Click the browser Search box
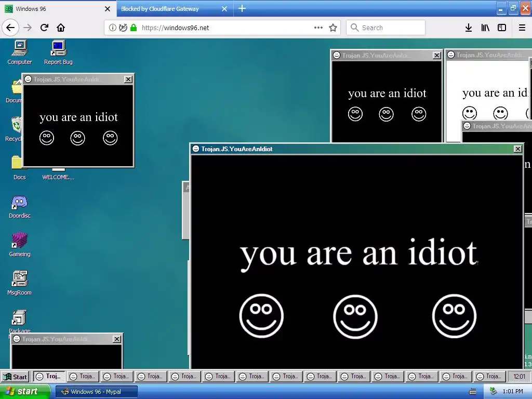This screenshot has width=532, height=399. (386, 28)
